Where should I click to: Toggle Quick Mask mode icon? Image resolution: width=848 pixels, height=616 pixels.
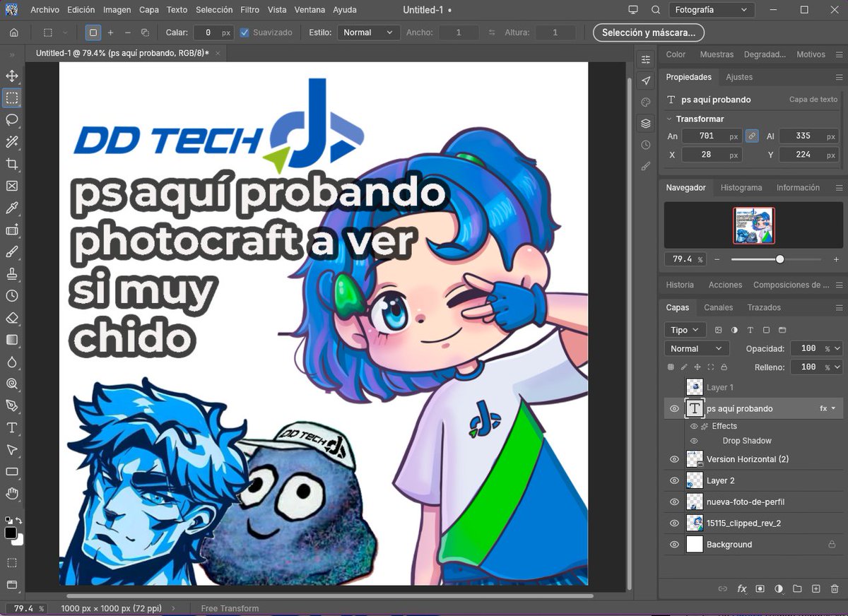click(12, 563)
